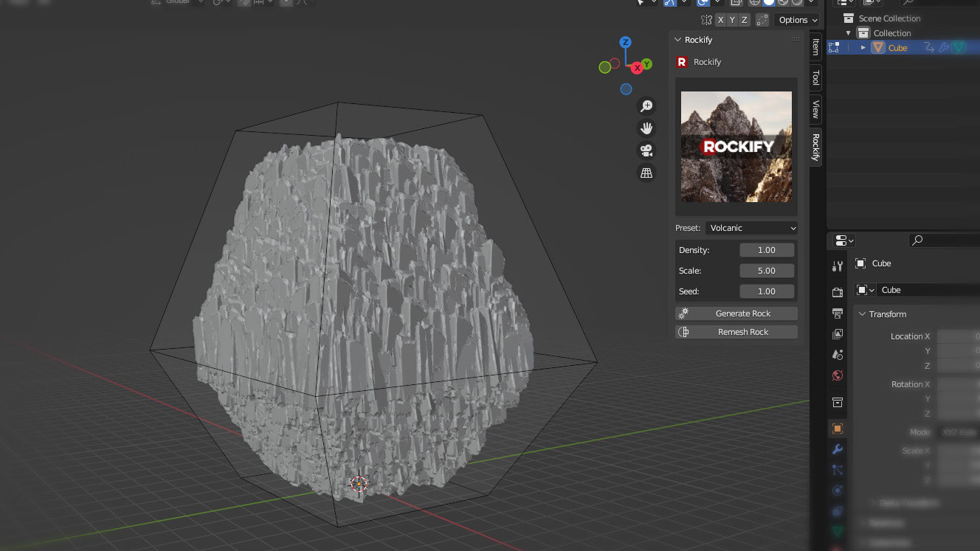Click the Rockify panel drag grip dots
980x551 pixels.
[x=796, y=40]
